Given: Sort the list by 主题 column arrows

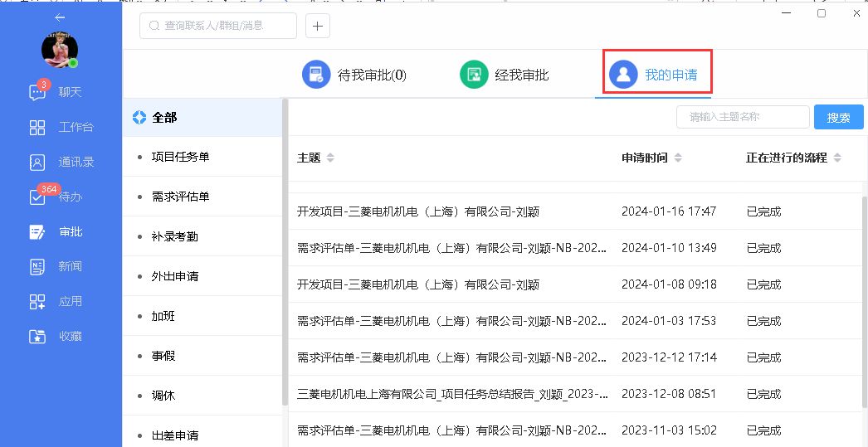Looking at the screenshot, I should (330, 158).
